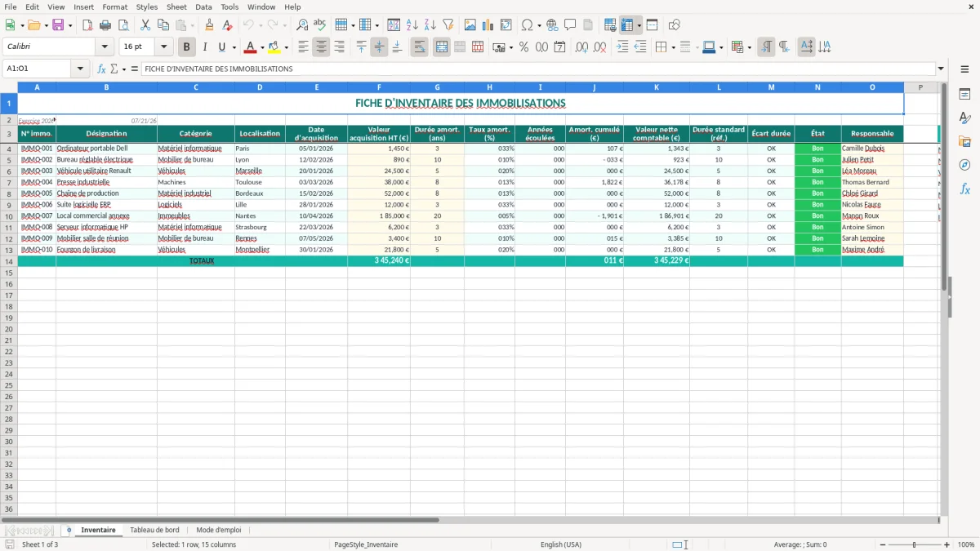Adjust the zoom slider in status bar

(x=914, y=544)
